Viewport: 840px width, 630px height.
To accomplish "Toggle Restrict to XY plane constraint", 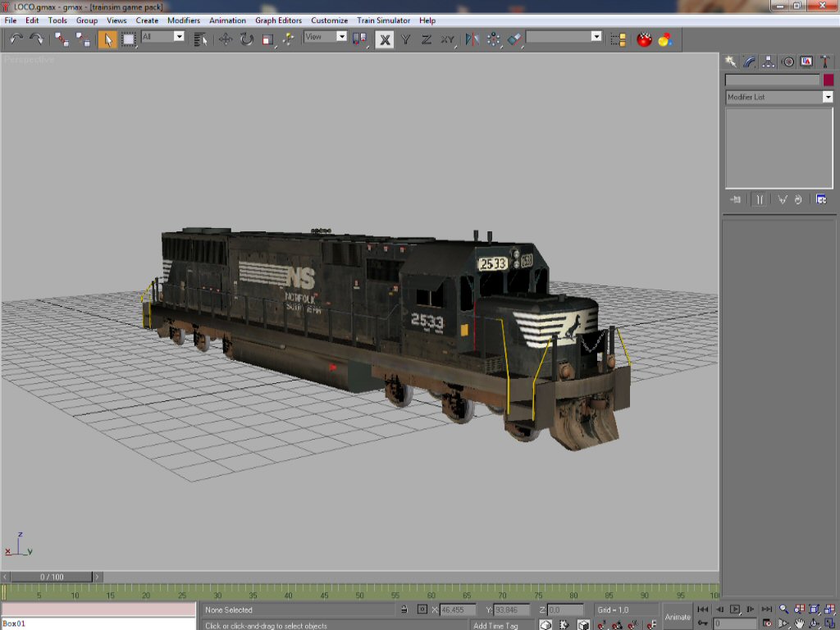I will pos(448,39).
